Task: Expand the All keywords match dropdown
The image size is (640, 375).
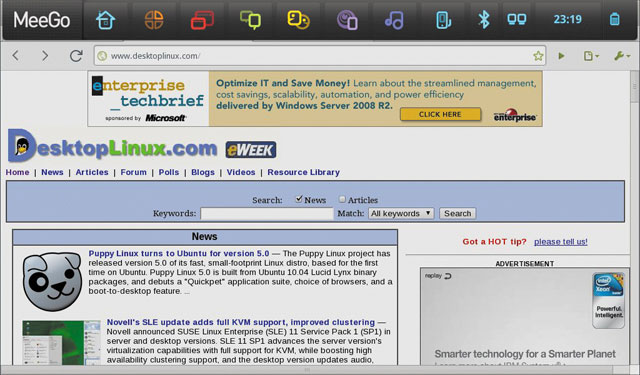Action: (x=401, y=213)
